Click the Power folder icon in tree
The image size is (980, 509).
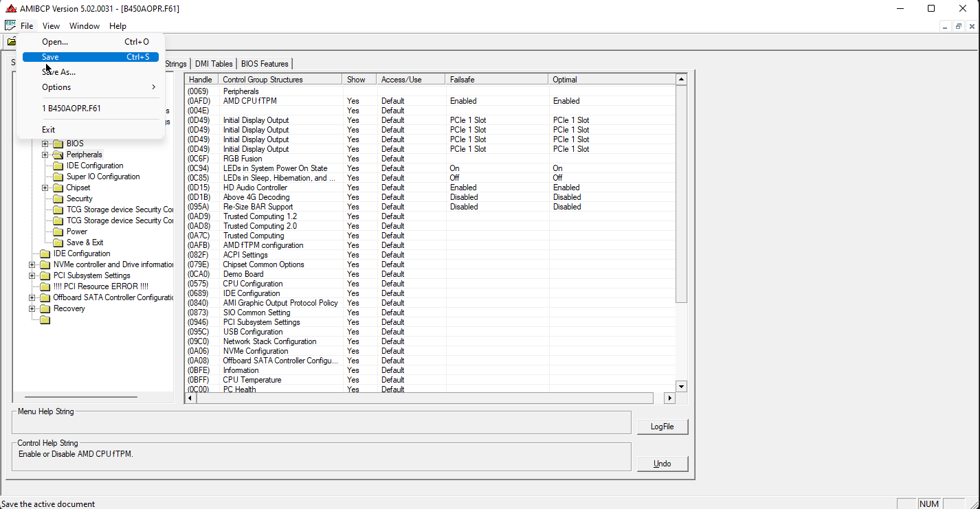click(58, 231)
